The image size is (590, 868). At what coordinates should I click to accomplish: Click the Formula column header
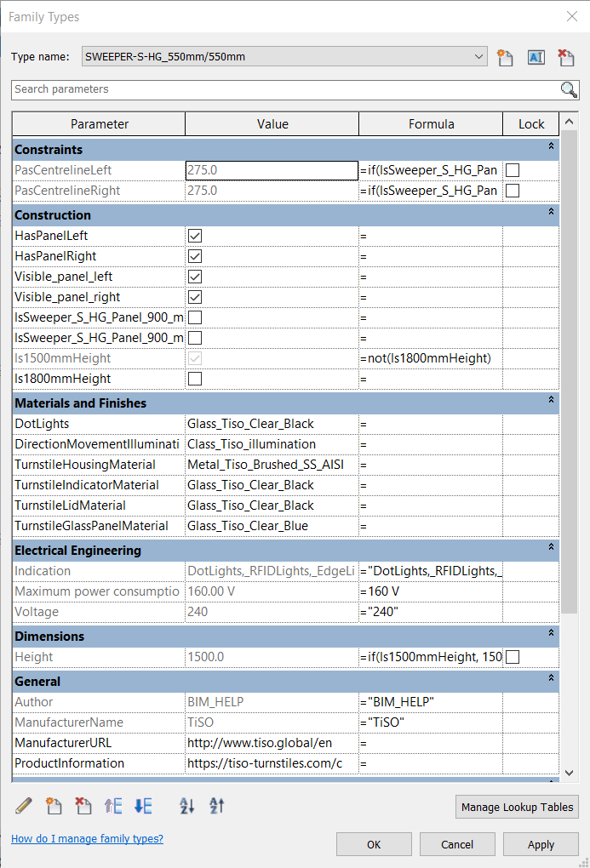pyautogui.click(x=431, y=124)
